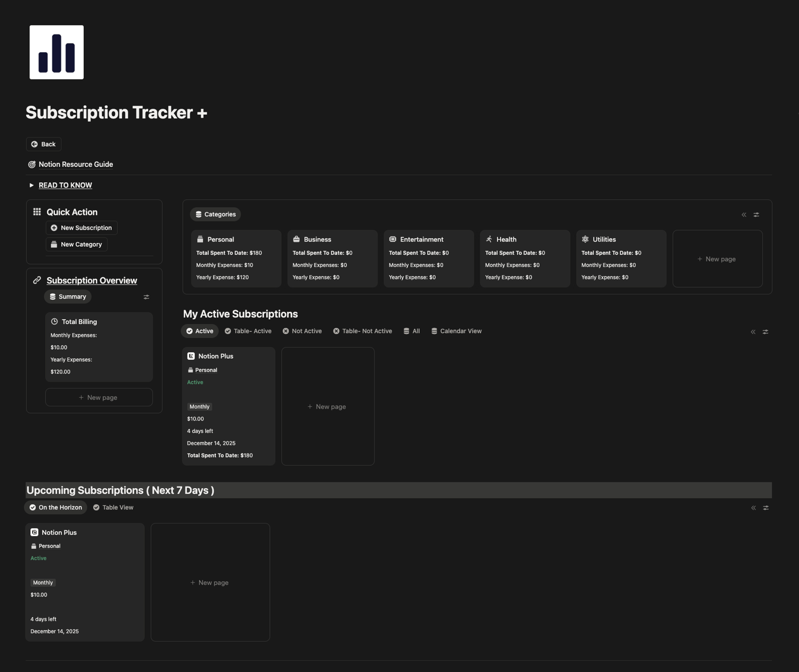Expand the READ TO KNOW toggle triangle
This screenshot has width=799, height=672.
(x=31, y=185)
